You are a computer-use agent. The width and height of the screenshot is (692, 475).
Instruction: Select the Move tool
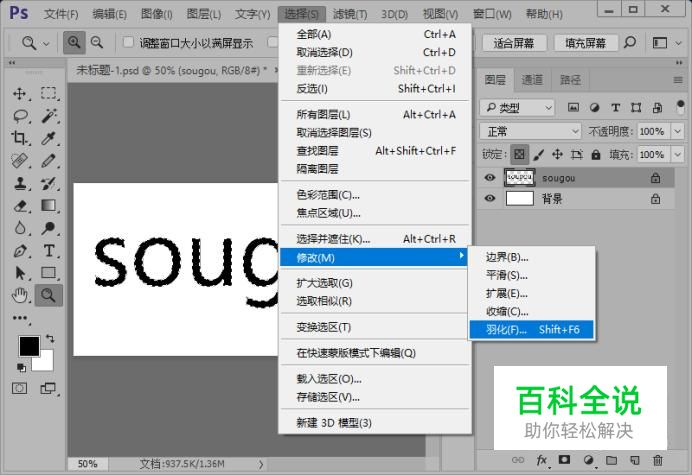coord(19,94)
